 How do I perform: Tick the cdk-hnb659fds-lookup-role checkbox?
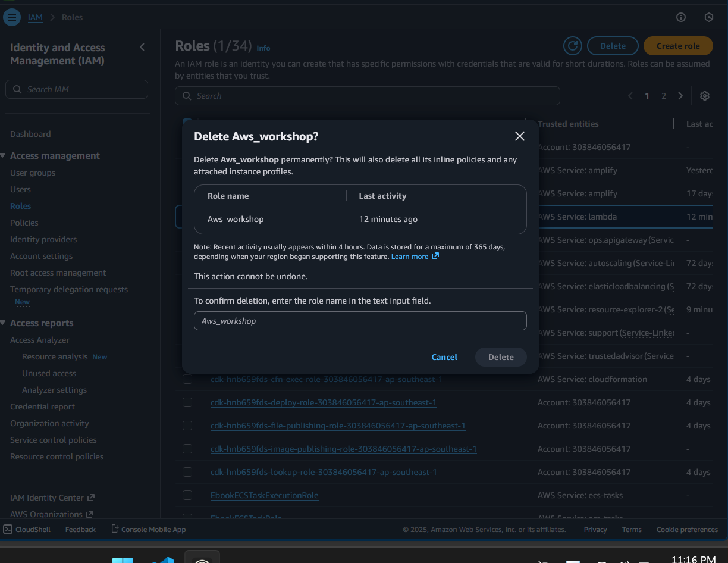(187, 472)
